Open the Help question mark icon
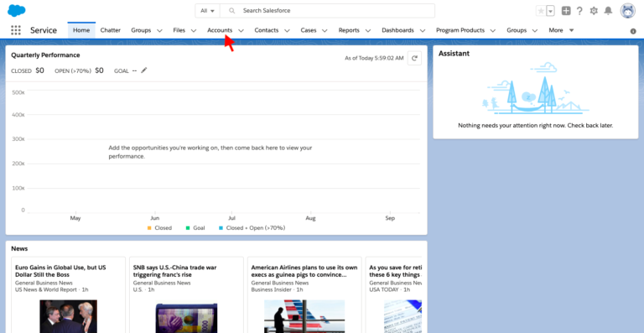 pyautogui.click(x=579, y=11)
